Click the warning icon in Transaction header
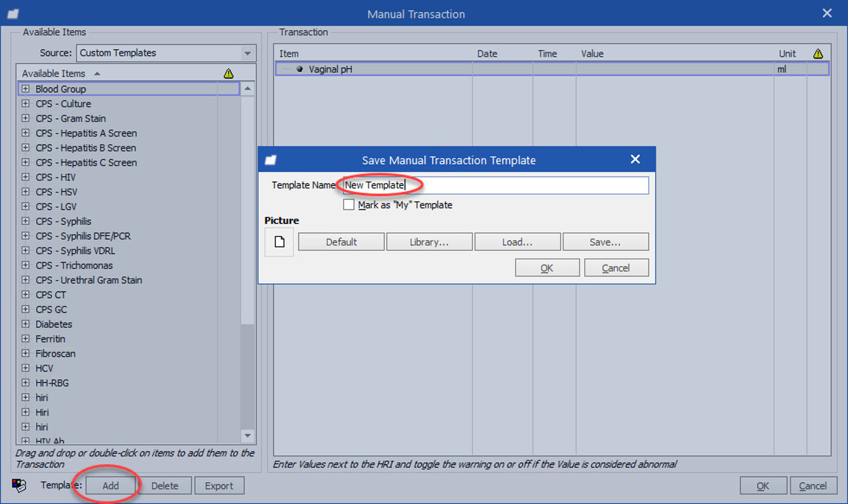The image size is (848, 504). click(818, 53)
